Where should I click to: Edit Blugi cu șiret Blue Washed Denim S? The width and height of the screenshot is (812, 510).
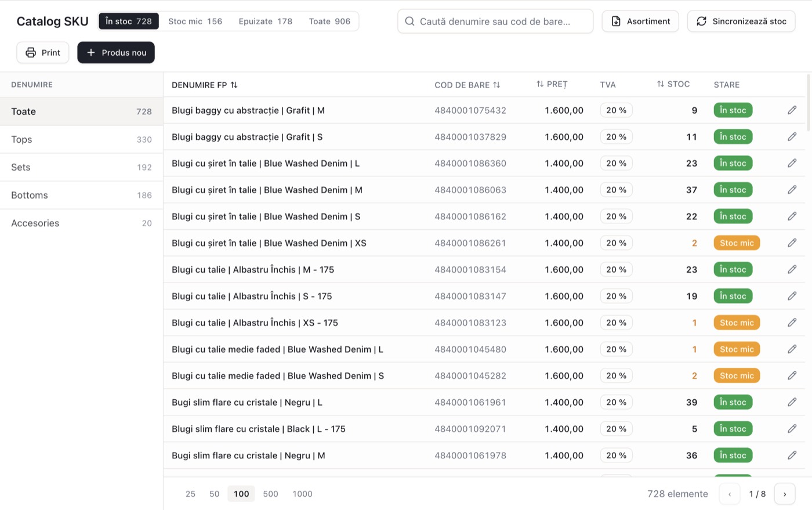(x=792, y=216)
